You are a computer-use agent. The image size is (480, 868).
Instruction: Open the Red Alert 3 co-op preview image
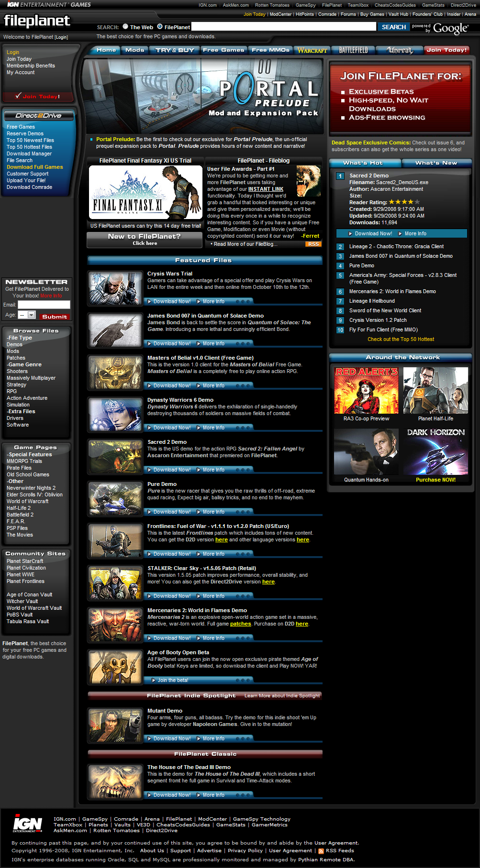[x=366, y=390]
